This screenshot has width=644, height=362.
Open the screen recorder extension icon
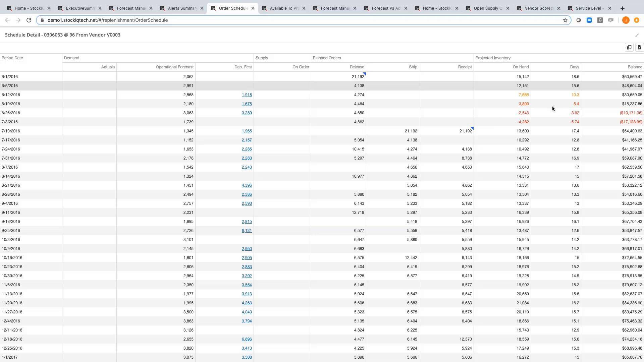click(x=611, y=20)
